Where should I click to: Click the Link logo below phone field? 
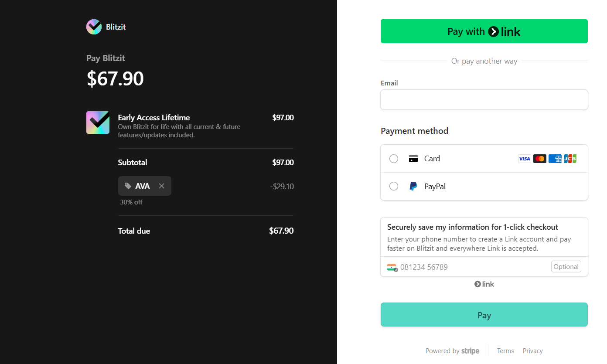click(x=484, y=284)
